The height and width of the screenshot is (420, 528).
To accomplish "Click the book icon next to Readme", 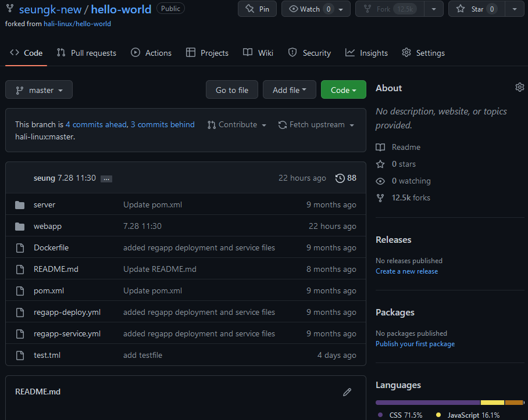I will click(x=380, y=148).
